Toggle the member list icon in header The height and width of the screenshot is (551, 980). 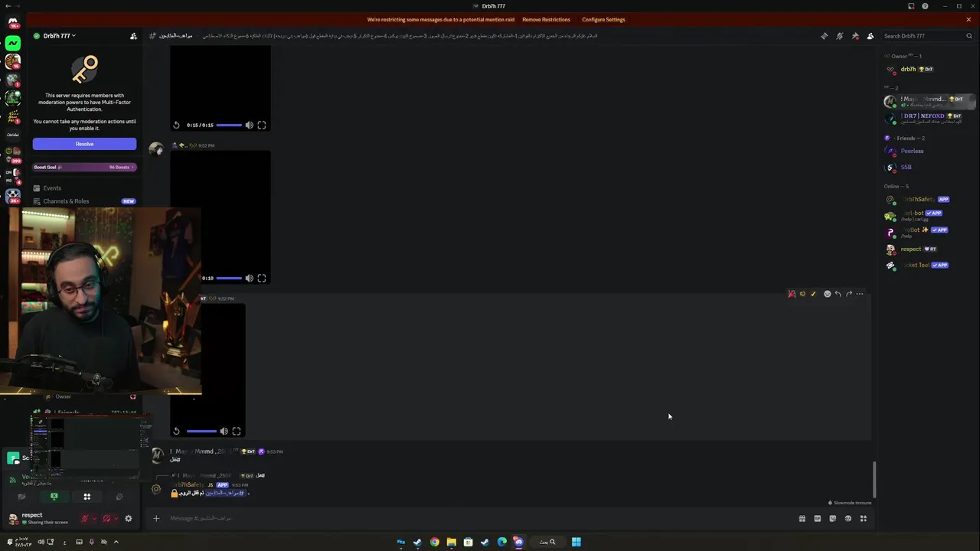pos(871,36)
